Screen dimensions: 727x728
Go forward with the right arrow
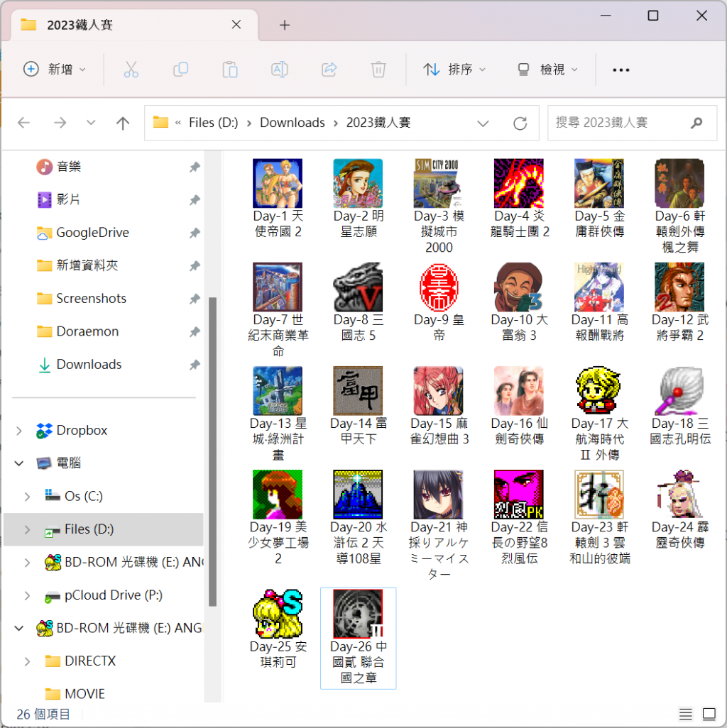[60, 123]
